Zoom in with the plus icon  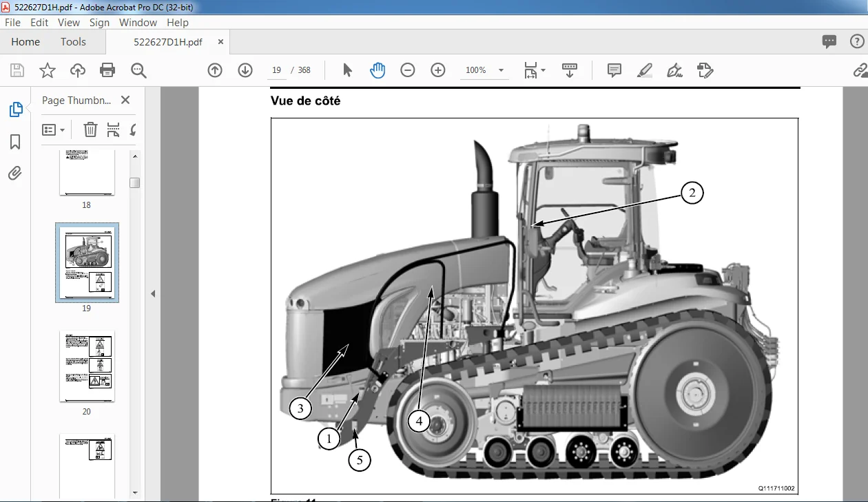pos(438,70)
